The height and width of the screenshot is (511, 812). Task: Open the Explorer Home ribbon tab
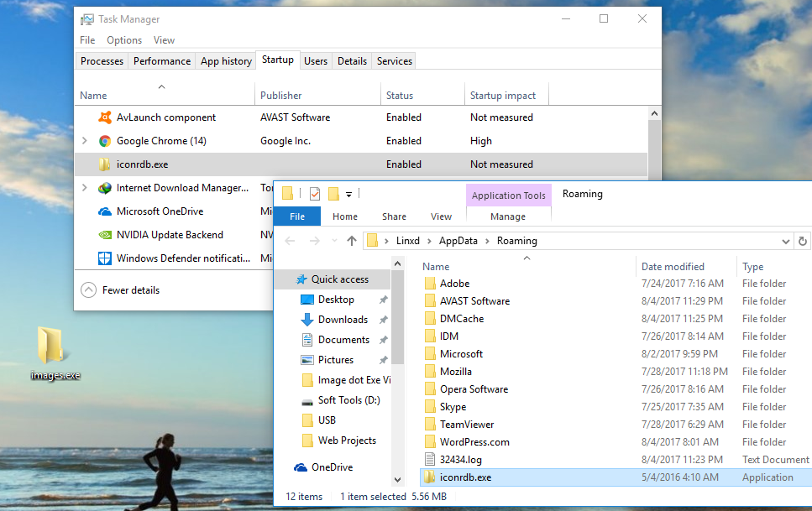345,216
